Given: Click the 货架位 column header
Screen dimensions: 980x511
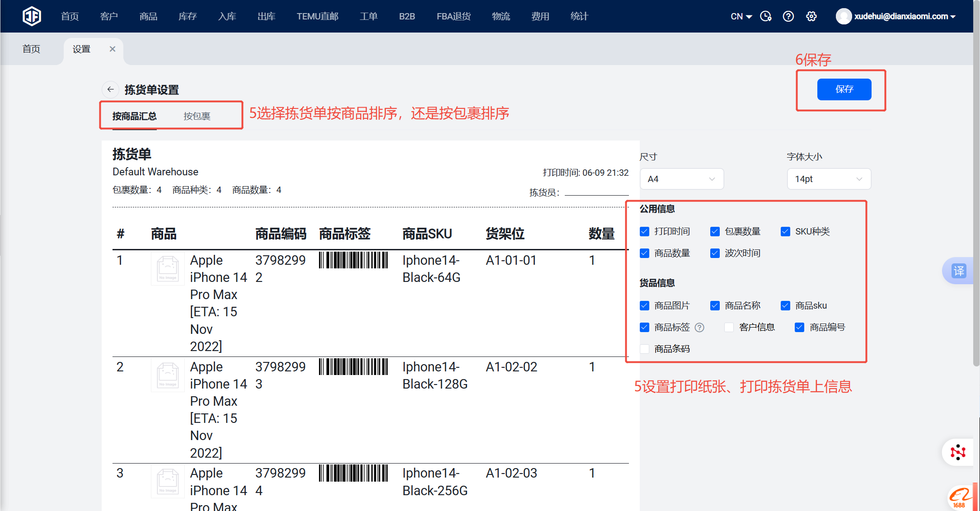Looking at the screenshot, I should pos(505,234).
